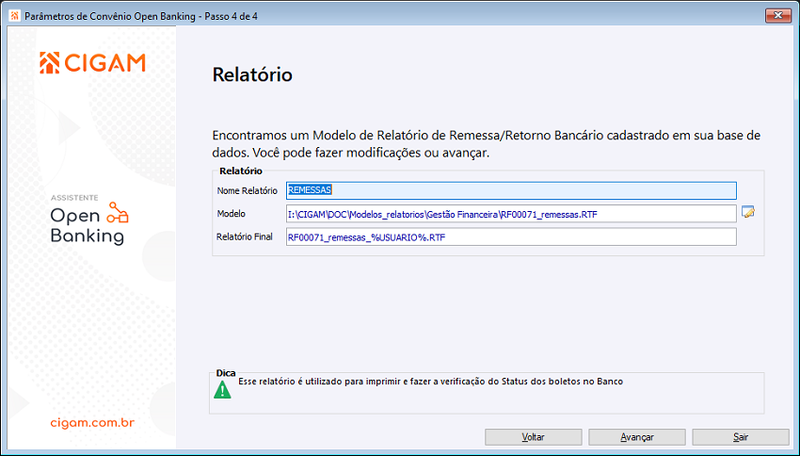Exit the wizard with Sair button
The height and width of the screenshot is (456, 800).
coord(740,437)
